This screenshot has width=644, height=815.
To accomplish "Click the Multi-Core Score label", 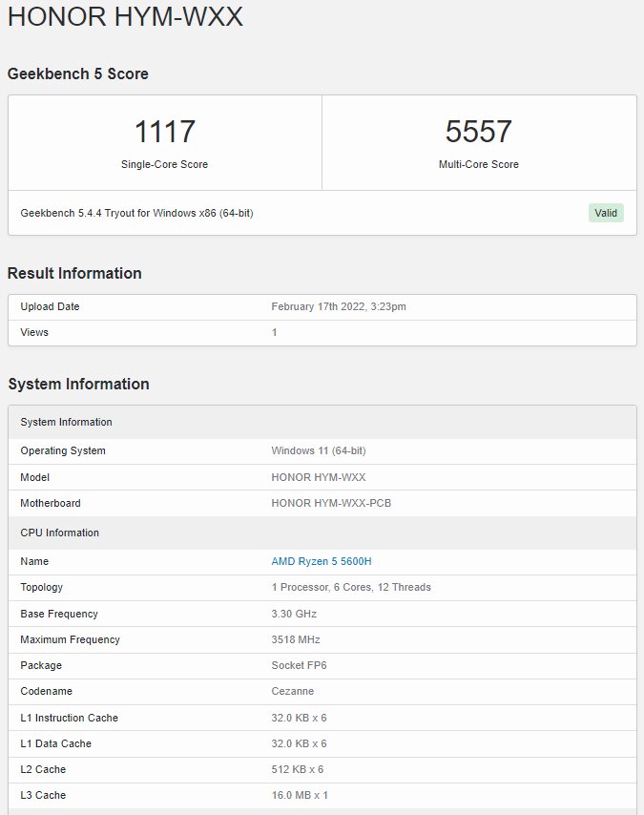I will pyautogui.click(x=478, y=164).
